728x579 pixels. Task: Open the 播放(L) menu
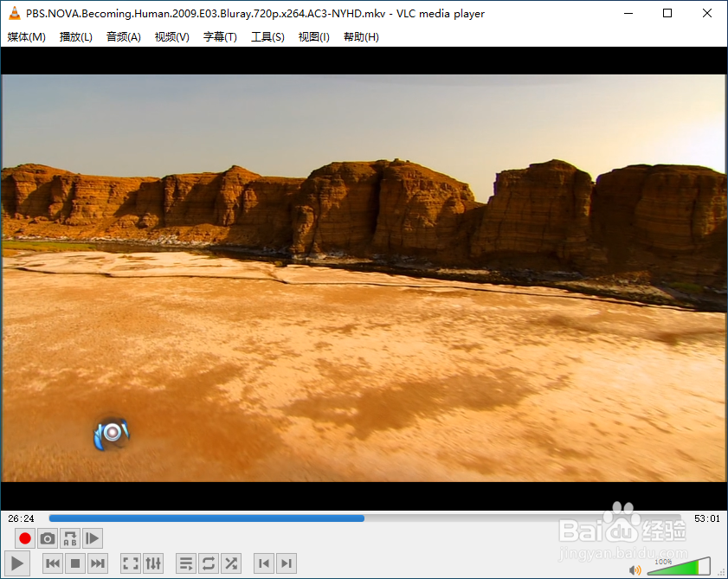click(x=75, y=36)
